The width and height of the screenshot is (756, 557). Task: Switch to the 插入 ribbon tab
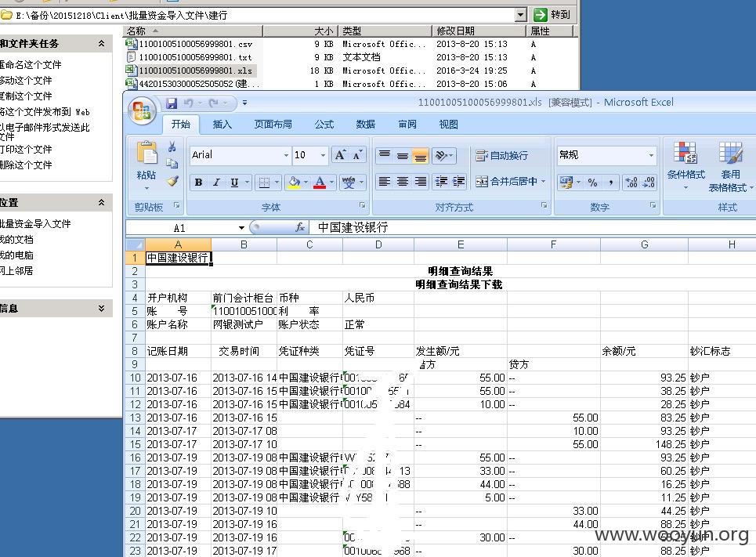222,125
